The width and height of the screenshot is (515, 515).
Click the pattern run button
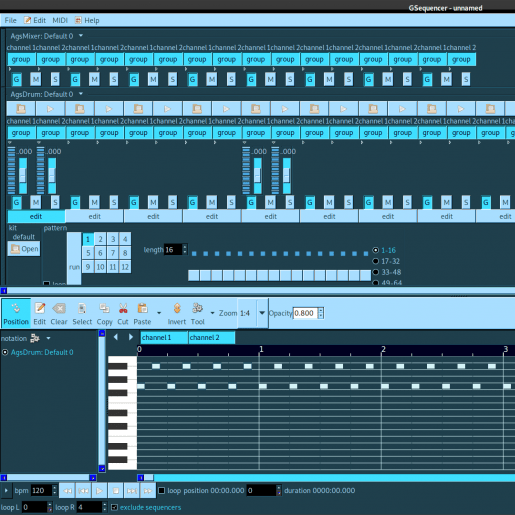point(74,258)
